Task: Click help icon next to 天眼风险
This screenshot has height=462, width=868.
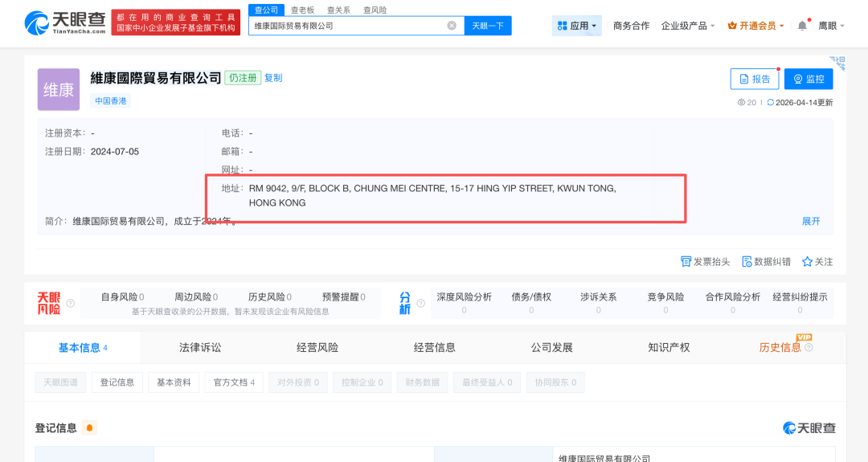Action: tap(71, 304)
